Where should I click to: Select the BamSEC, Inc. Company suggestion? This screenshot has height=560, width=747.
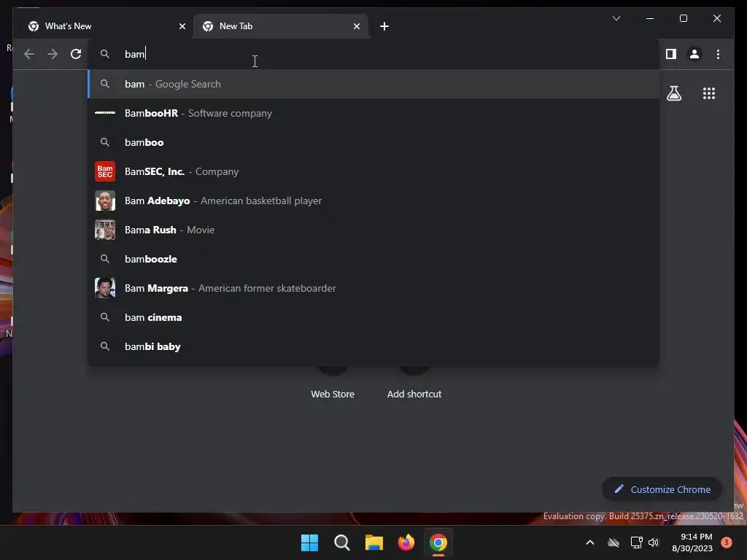pyautogui.click(x=374, y=171)
